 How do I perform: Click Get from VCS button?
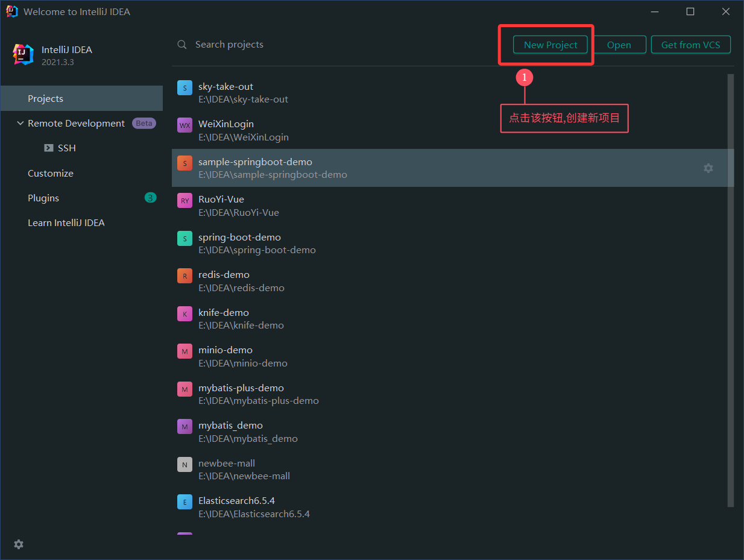click(x=690, y=45)
